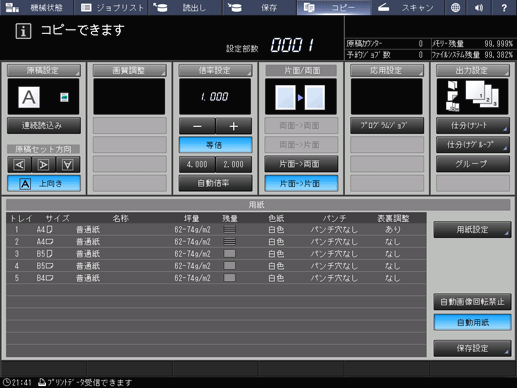The height and width of the screenshot is (388, 517).
Task: Click tray 1 remaining paper level icon
Action: pos(229,229)
